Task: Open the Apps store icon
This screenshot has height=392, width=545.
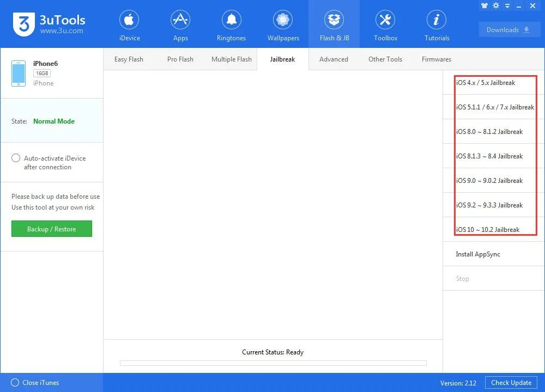Action: click(x=180, y=20)
